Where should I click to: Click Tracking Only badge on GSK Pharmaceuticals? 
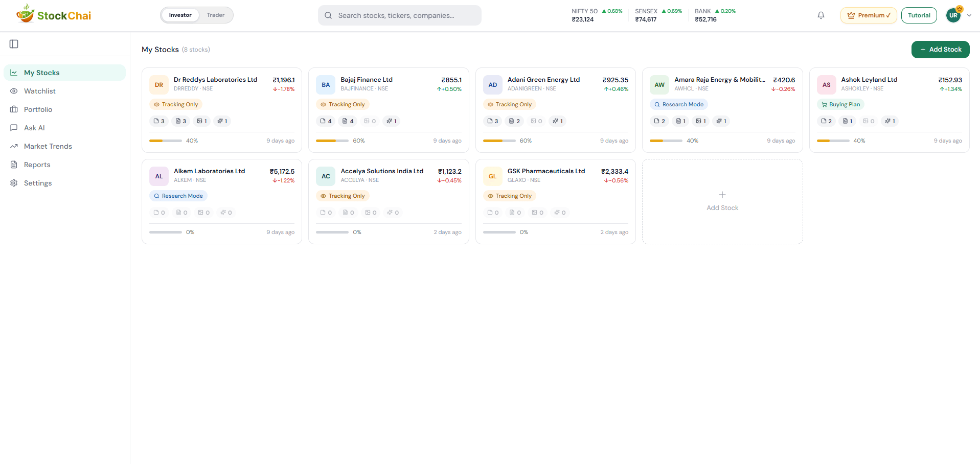coord(510,196)
